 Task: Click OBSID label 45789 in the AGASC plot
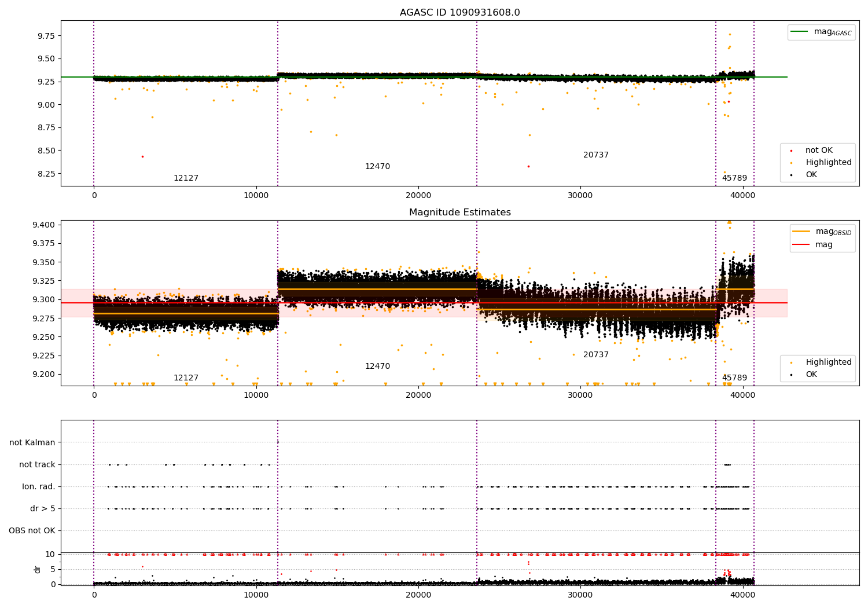pos(734,178)
